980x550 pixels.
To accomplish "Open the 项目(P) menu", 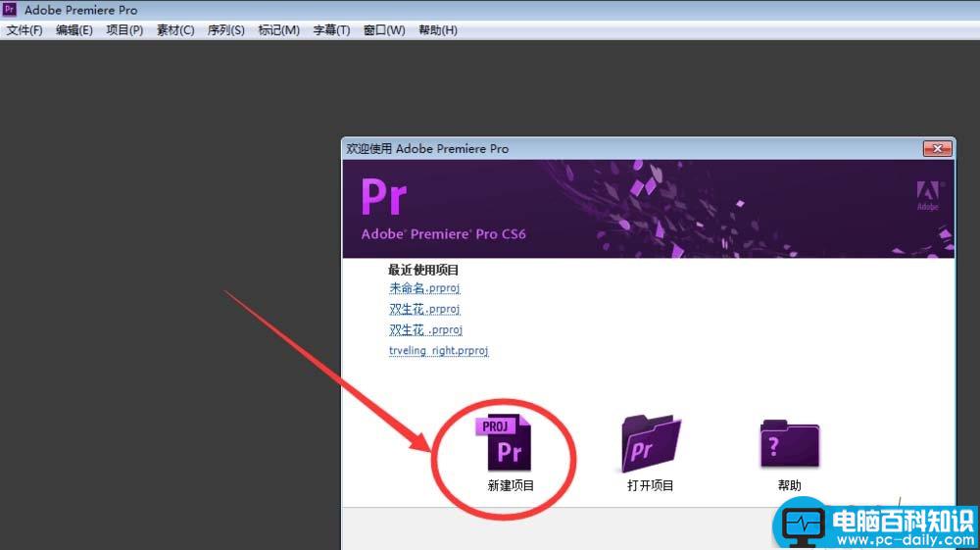I will point(124,30).
